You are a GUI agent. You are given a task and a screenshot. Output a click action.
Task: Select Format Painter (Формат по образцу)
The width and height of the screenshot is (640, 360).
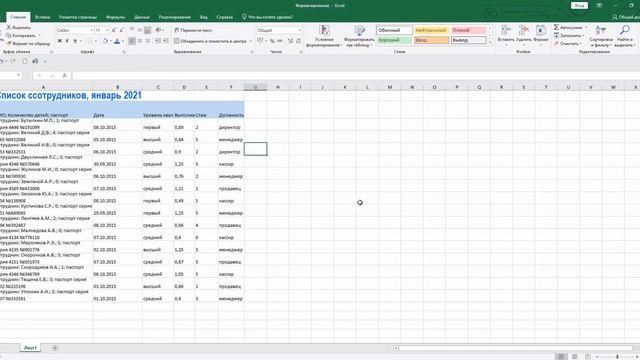click(28, 43)
